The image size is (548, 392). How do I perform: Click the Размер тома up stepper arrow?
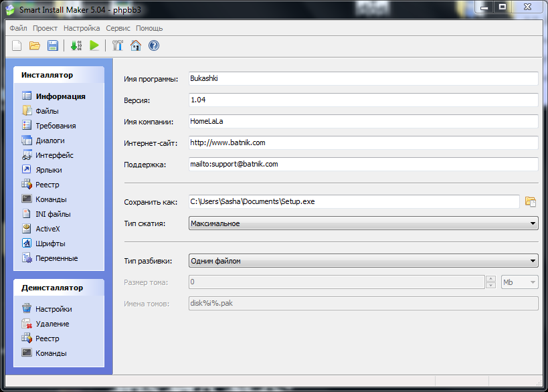click(490, 279)
